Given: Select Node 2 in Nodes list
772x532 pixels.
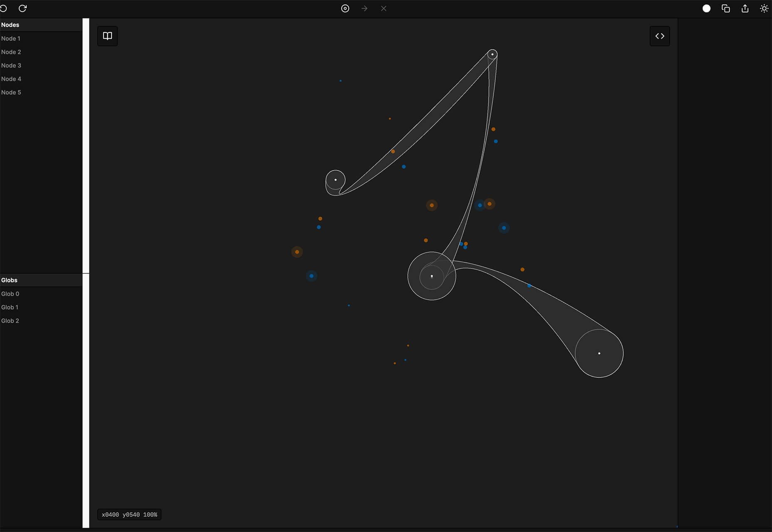Looking at the screenshot, I should (x=41, y=52).
